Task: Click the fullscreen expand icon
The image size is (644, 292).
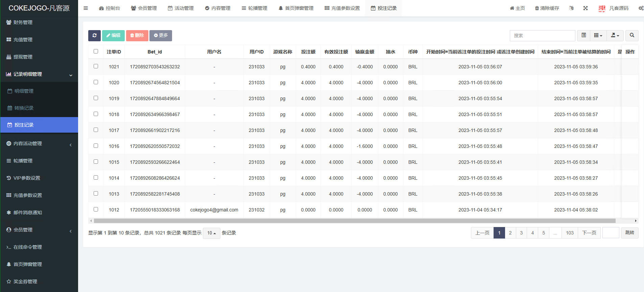Action: click(x=585, y=8)
